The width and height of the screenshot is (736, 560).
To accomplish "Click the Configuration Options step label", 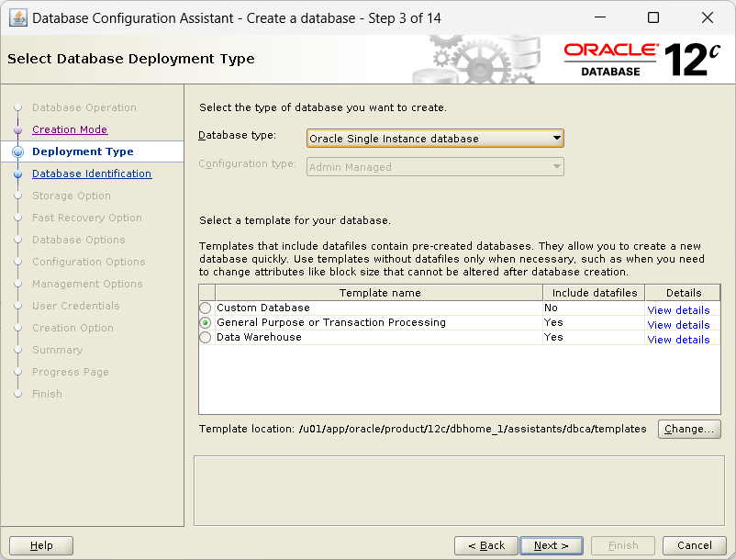I will (89, 262).
